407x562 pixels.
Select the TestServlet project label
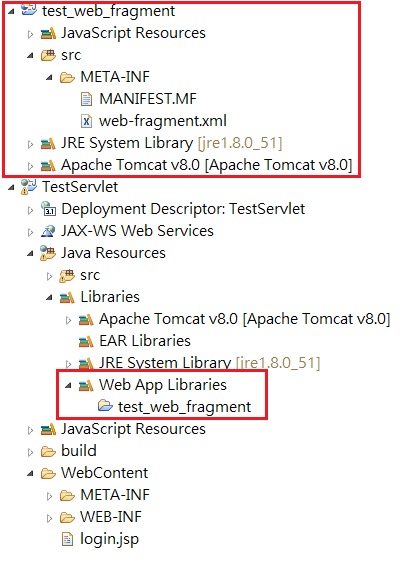click(x=80, y=187)
